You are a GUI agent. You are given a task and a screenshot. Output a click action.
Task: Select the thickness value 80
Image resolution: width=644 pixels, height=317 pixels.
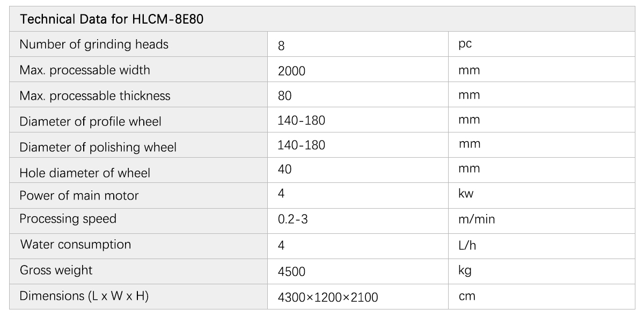click(285, 96)
